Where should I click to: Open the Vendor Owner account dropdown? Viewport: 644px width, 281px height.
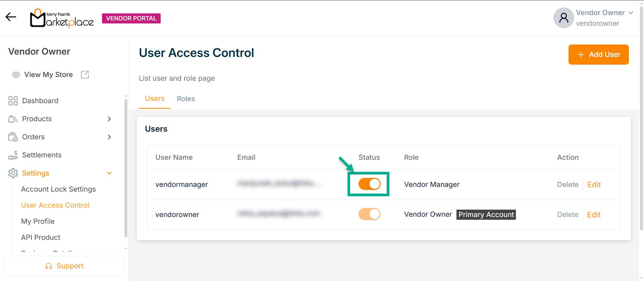[631, 13]
